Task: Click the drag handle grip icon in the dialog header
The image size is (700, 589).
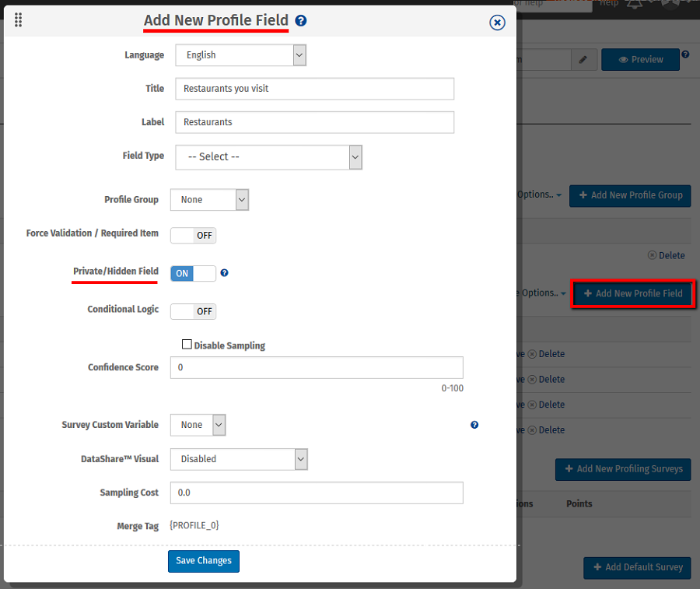Action: coord(19,20)
